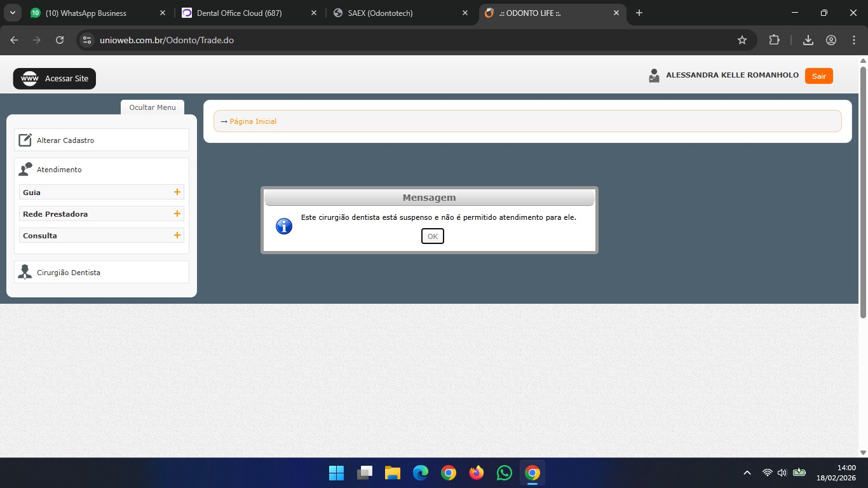This screenshot has height=488, width=868.
Task: Open the tab search dropdown arrow
Action: 12,13
